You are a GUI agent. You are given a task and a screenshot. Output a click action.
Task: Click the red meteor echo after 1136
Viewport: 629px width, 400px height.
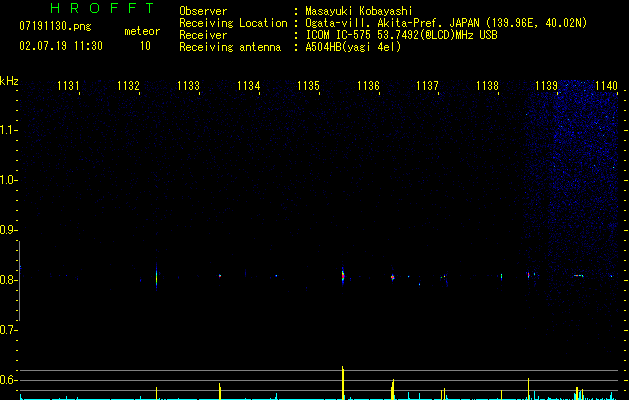(392, 277)
